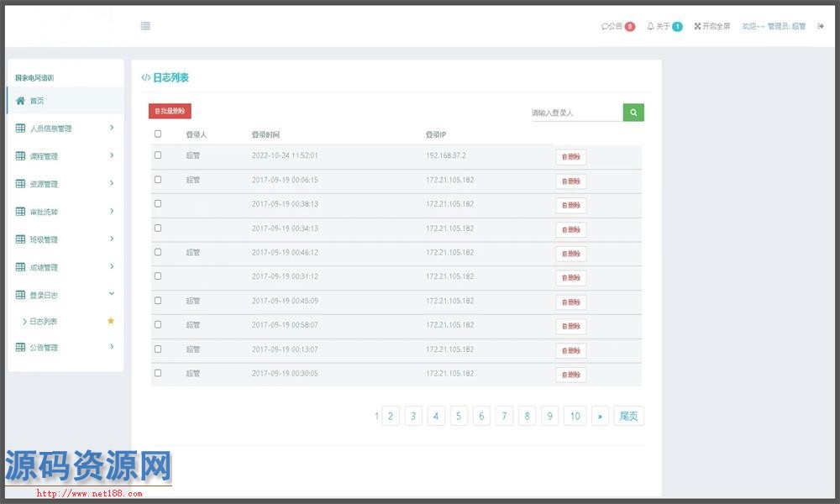This screenshot has height=504, width=840.
Task: Click the 日志列表 page heading
Action: click(x=171, y=77)
